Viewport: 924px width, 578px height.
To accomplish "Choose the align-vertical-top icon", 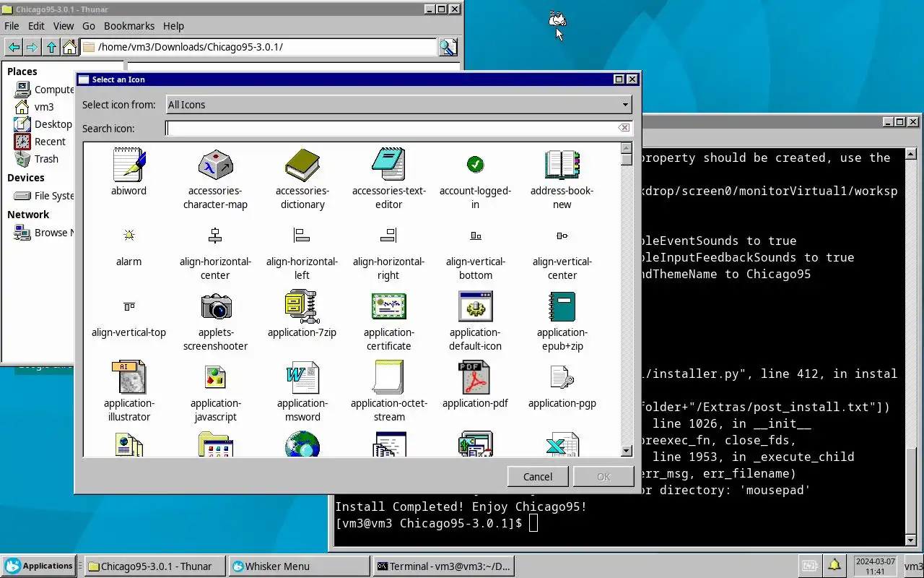I will point(129,306).
